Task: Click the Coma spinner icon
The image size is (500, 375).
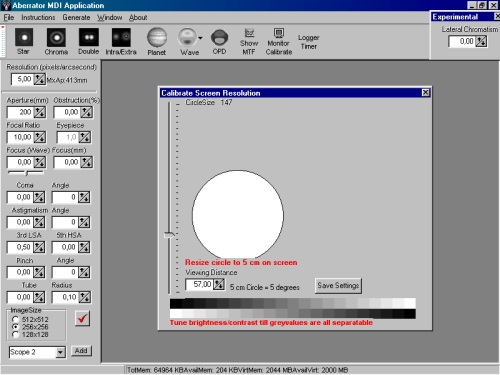Action: pos(39,197)
